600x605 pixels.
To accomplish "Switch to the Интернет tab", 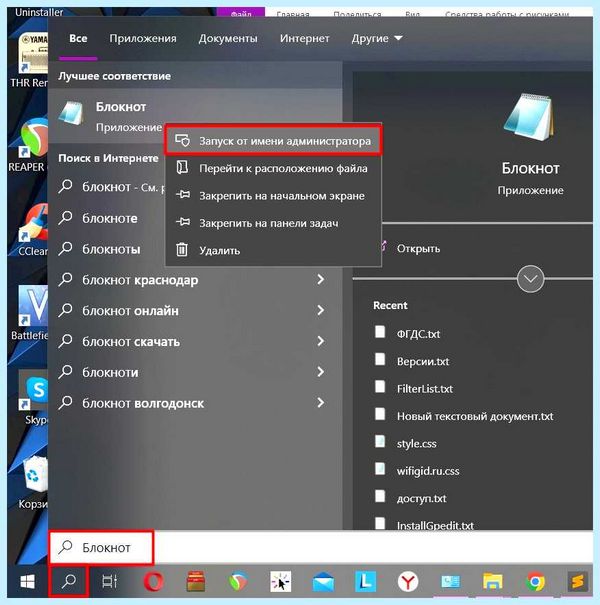I will tap(304, 38).
